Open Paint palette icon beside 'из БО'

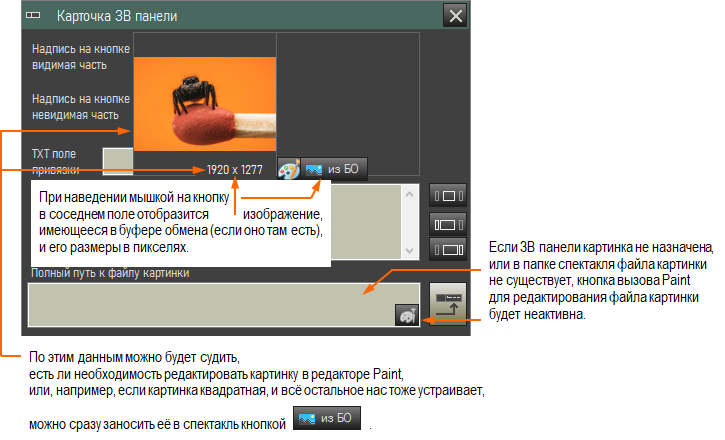pyautogui.click(x=289, y=169)
